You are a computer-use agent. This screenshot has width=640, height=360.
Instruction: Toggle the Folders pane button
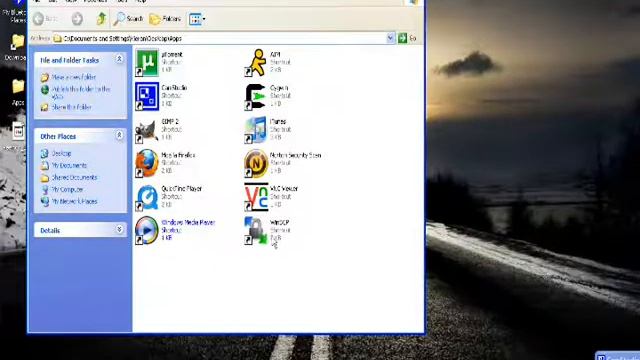point(165,19)
